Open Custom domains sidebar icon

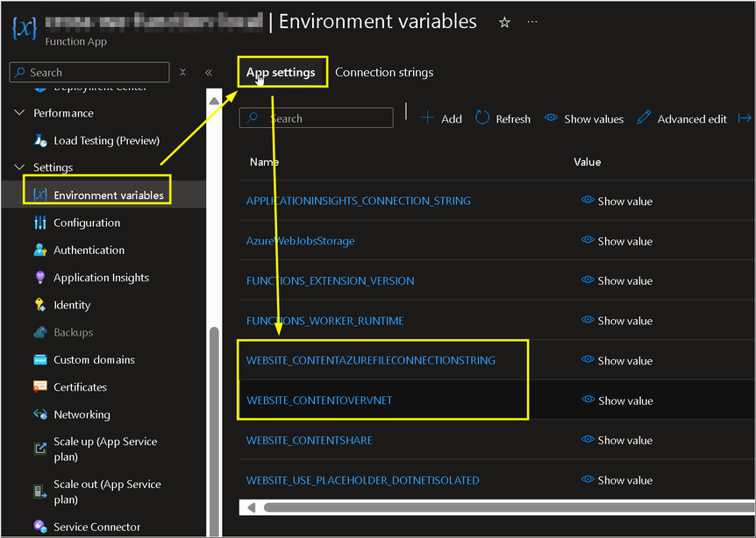[x=39, y=359]
